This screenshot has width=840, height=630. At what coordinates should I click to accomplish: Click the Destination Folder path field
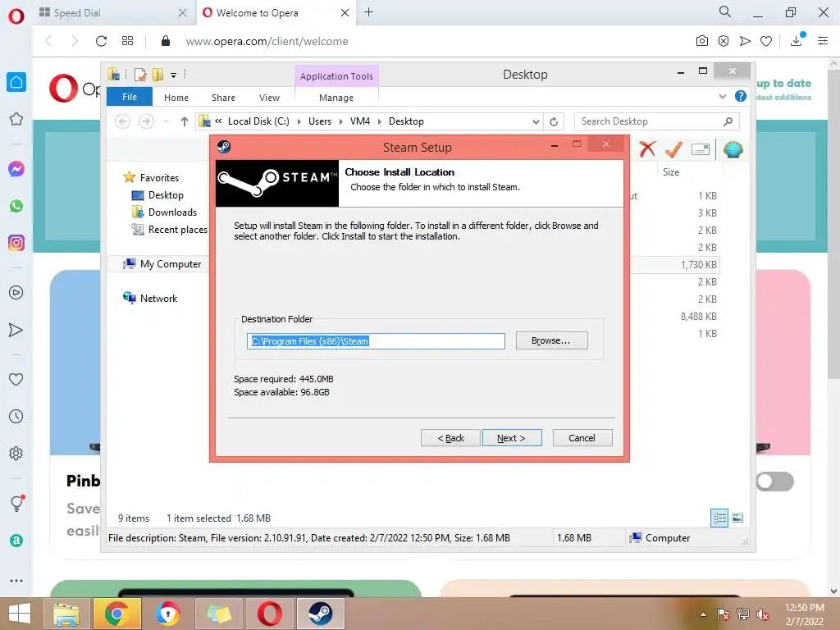click(x=376, y=341)
